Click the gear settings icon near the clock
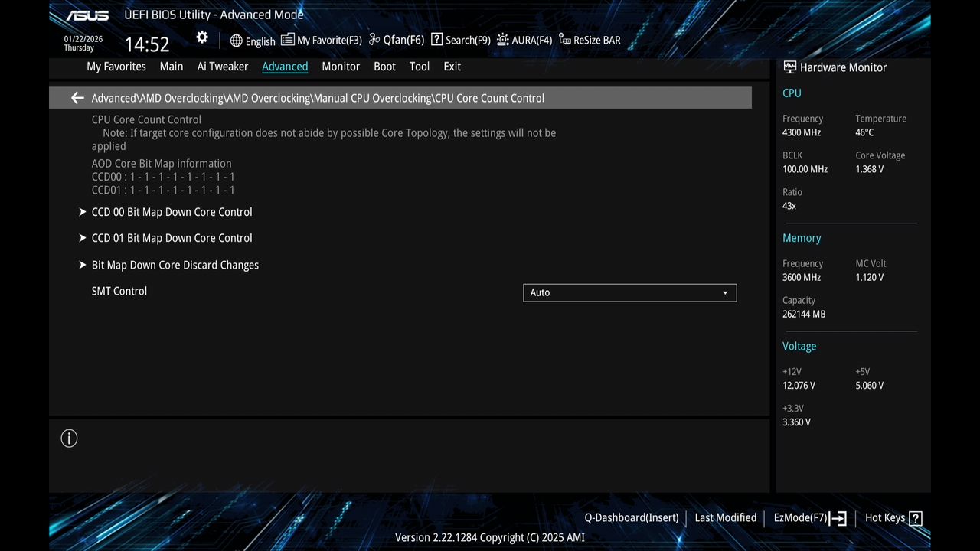The width and height of the screenshot is (980, 551). 201,37
